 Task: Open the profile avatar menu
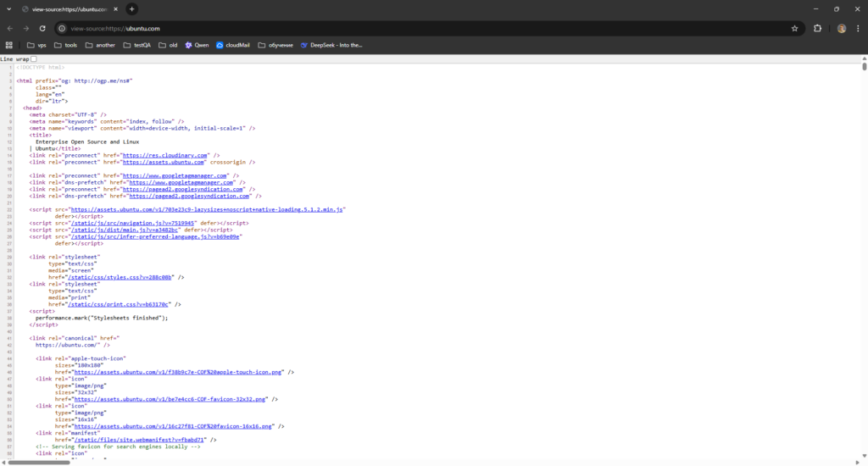coord(841,28)
